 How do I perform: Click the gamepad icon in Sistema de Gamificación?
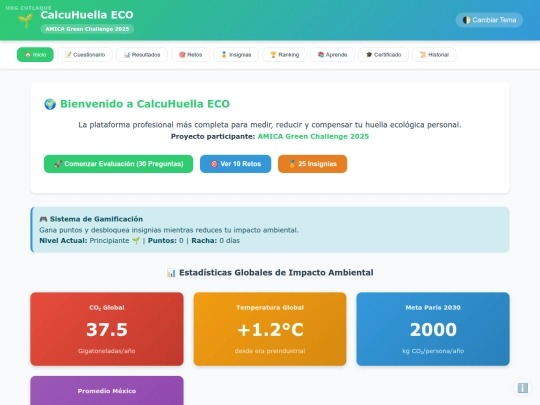tap(43, 219)
